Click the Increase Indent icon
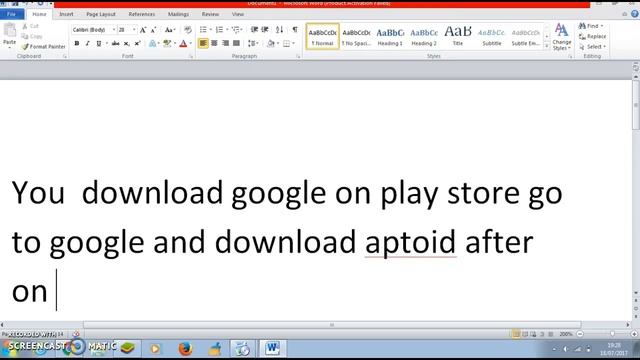Viewport: 640px width, 360px height. 265,29
